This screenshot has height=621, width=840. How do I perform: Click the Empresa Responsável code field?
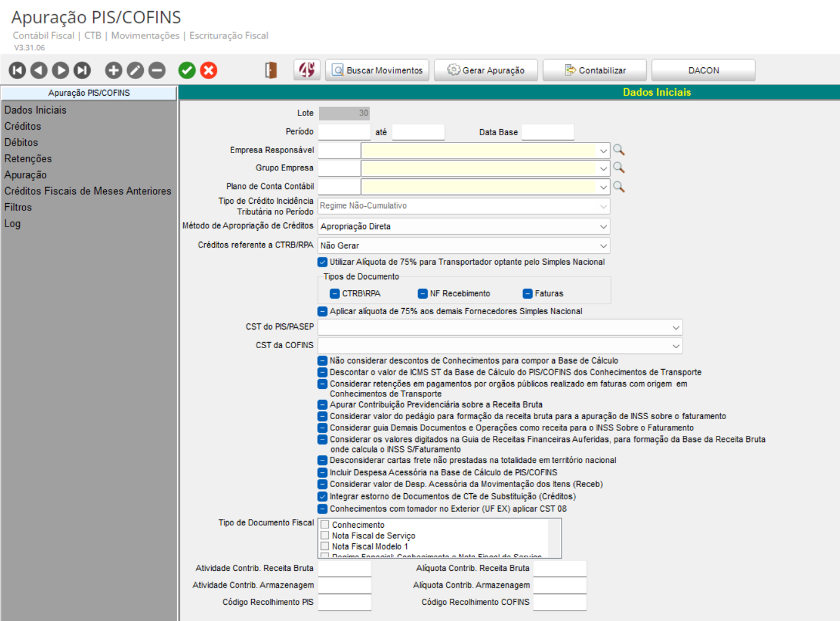coord(339,151)
